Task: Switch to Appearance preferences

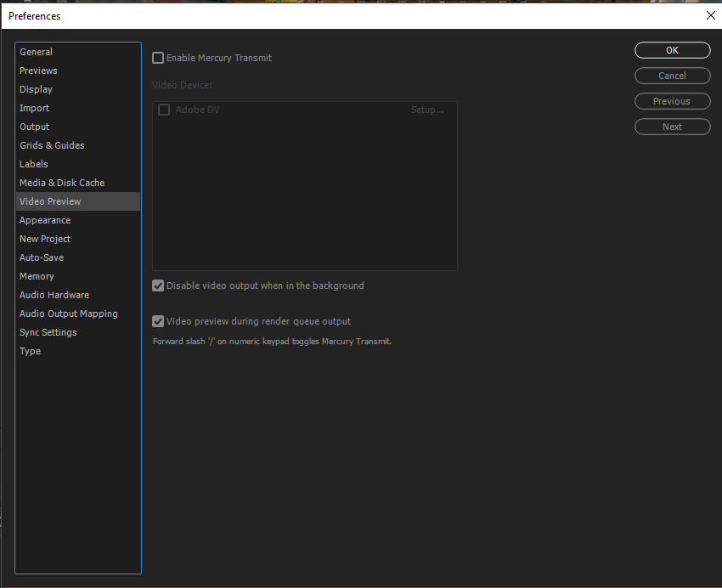Action: coord(44,220)
